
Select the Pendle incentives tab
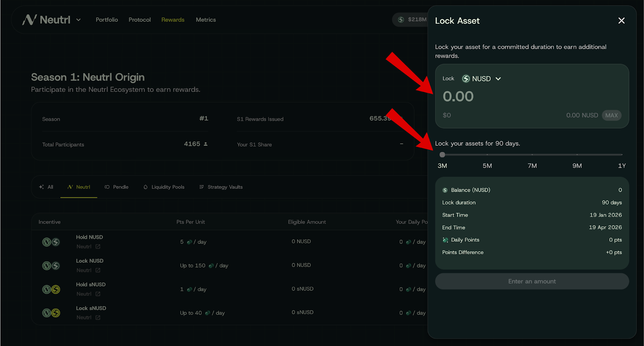pos(117,187)
